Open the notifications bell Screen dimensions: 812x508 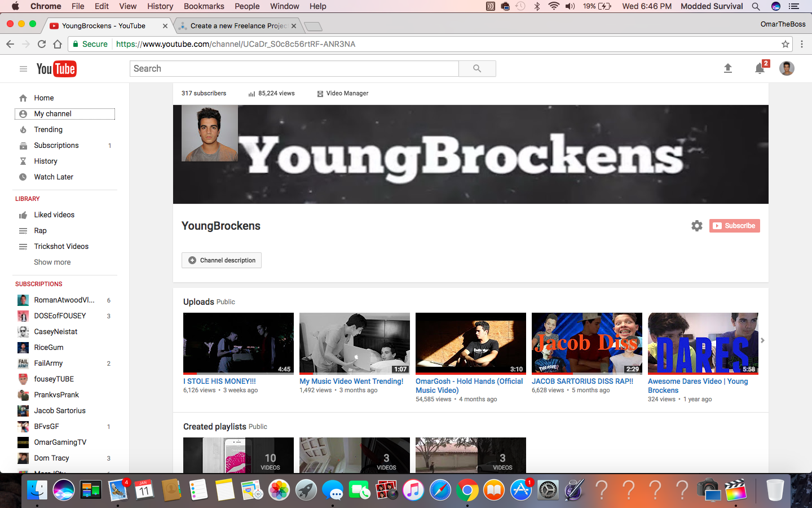760,69
